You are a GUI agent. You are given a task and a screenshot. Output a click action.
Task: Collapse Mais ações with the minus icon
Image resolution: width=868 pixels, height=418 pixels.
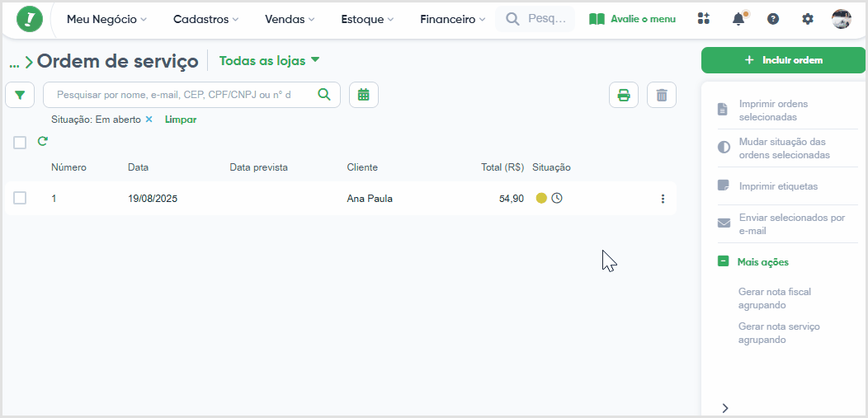(x=723, y=261)
